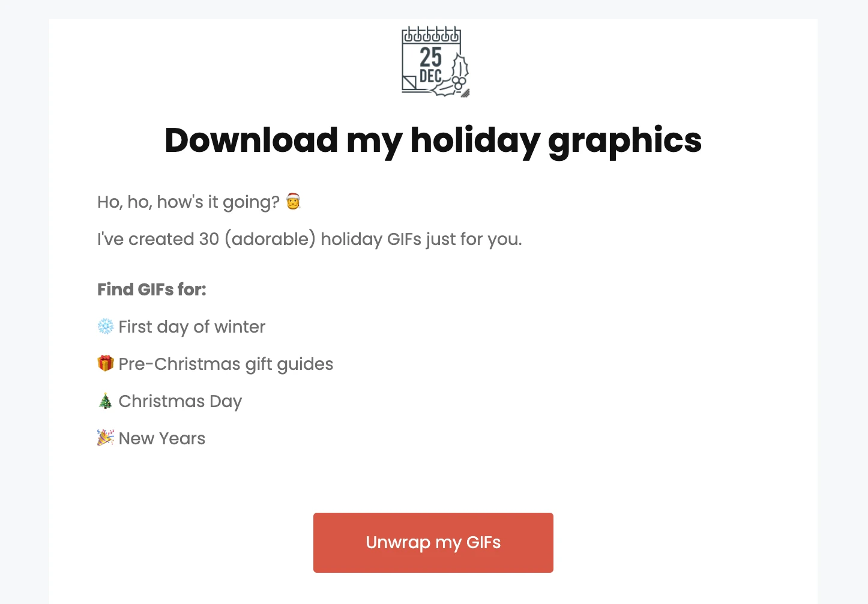This screenshot has height=604, width=868.
Task: Click the word "holiday" in the main heading
Action: pyautogui.click(x=475, y=140)
